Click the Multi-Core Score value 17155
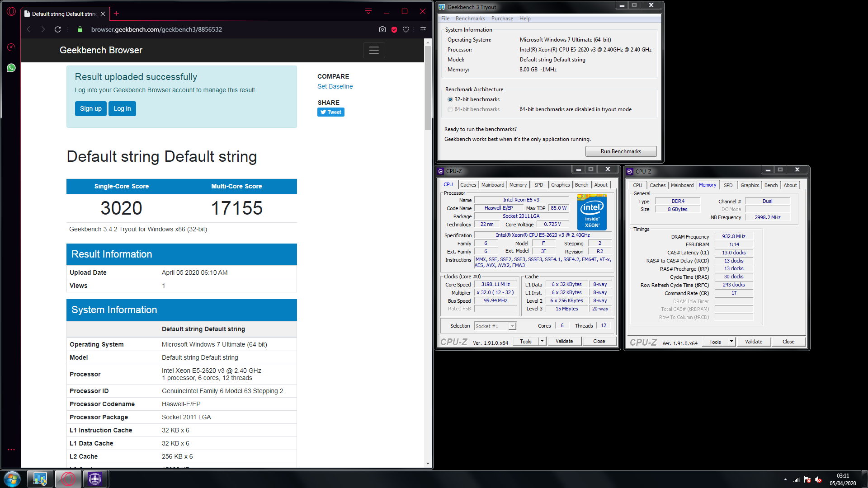 point(237,208)
